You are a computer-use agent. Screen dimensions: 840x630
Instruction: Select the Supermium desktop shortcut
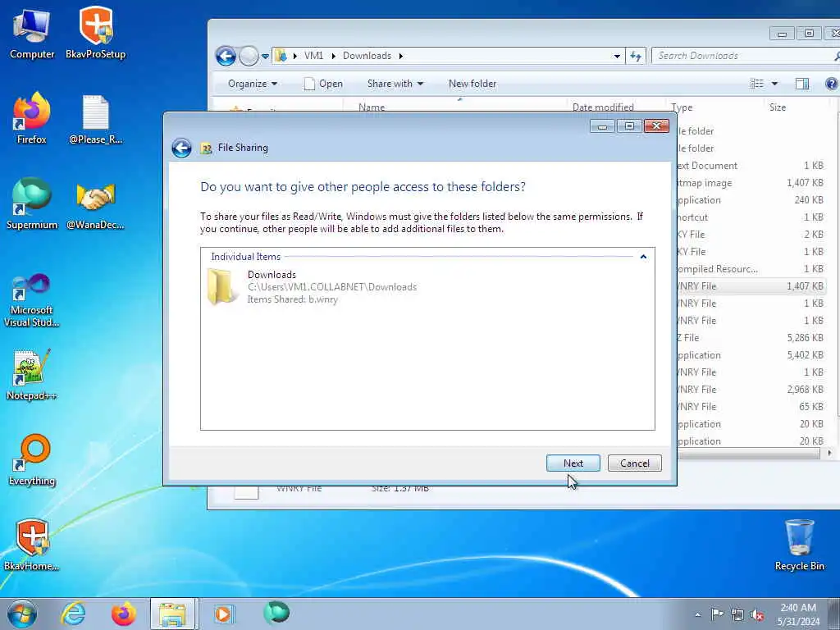click(x=32, y=204)
